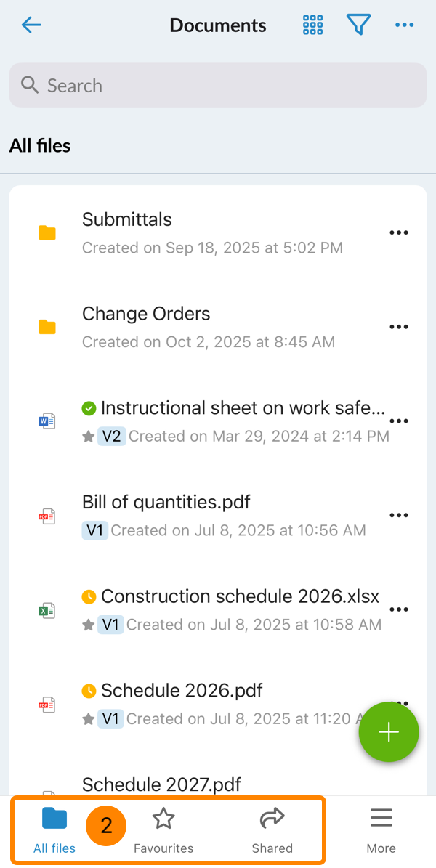This screenshot has width=436, height=868.
Task: Switch to grid view layout
Action: 312,25
